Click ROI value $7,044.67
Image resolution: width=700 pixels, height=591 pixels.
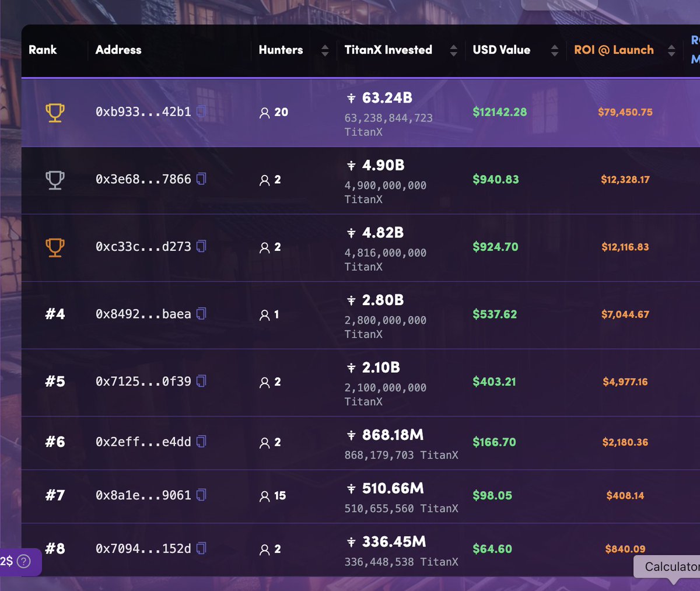pyautogui.click(x=625, y=314)
